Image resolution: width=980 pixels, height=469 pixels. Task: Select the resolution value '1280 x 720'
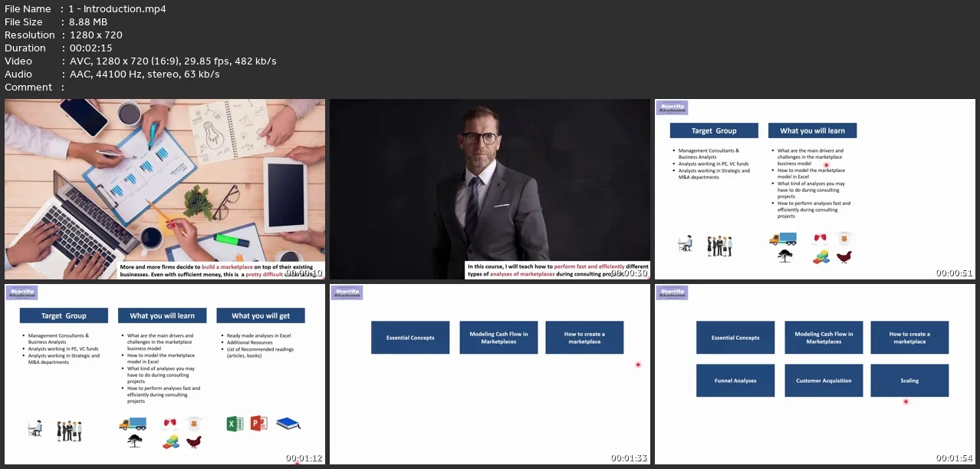click(96, 35)
